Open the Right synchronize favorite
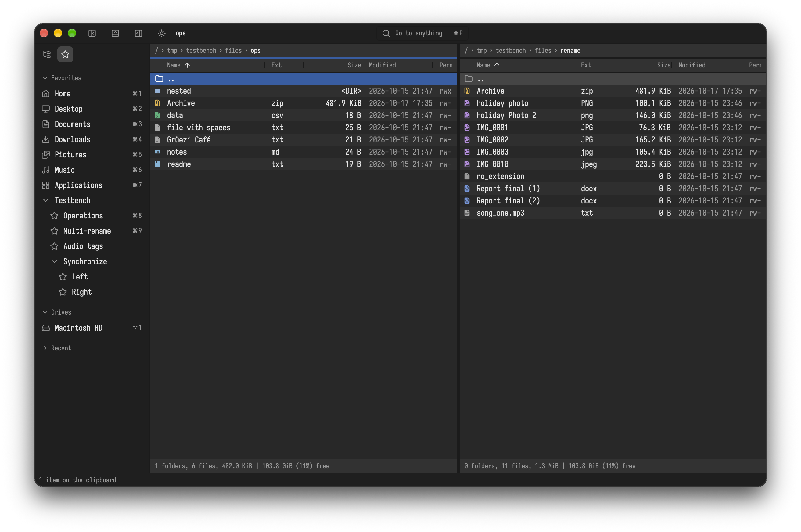The image size is (801, 532). coord(92,292)
